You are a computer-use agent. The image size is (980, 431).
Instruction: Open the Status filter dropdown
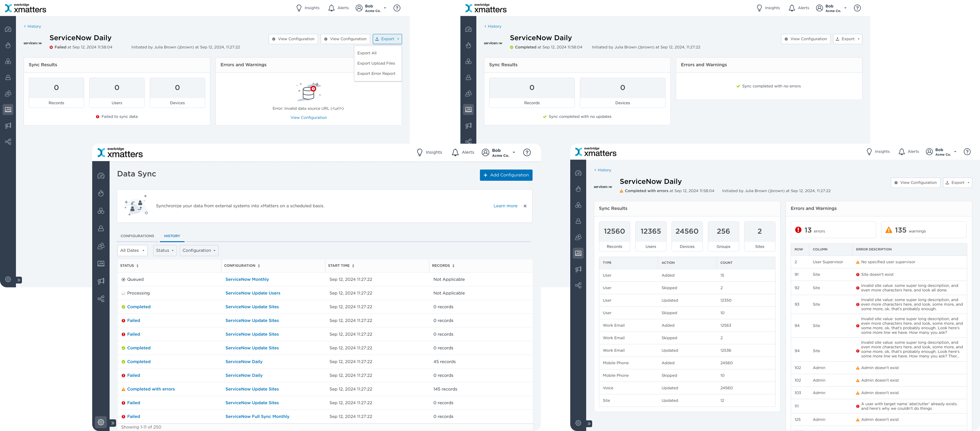point(165,250)
